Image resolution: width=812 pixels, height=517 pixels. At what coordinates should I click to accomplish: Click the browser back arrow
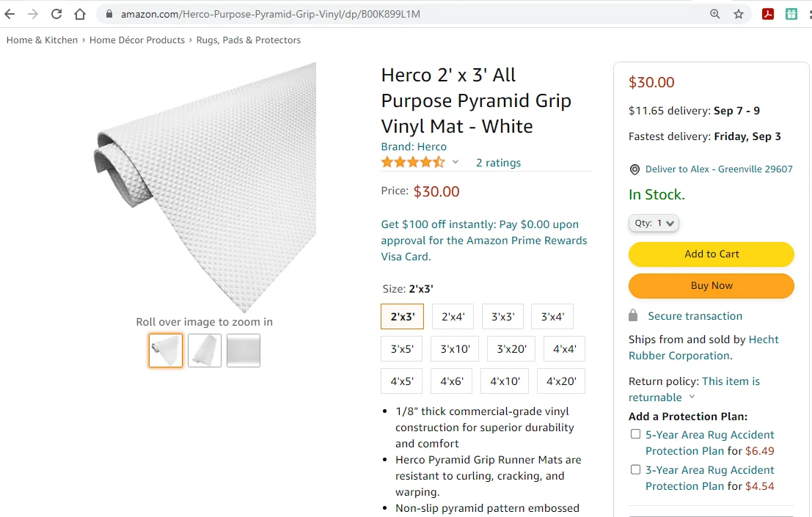pyautogui.click(x=10, y=14)
